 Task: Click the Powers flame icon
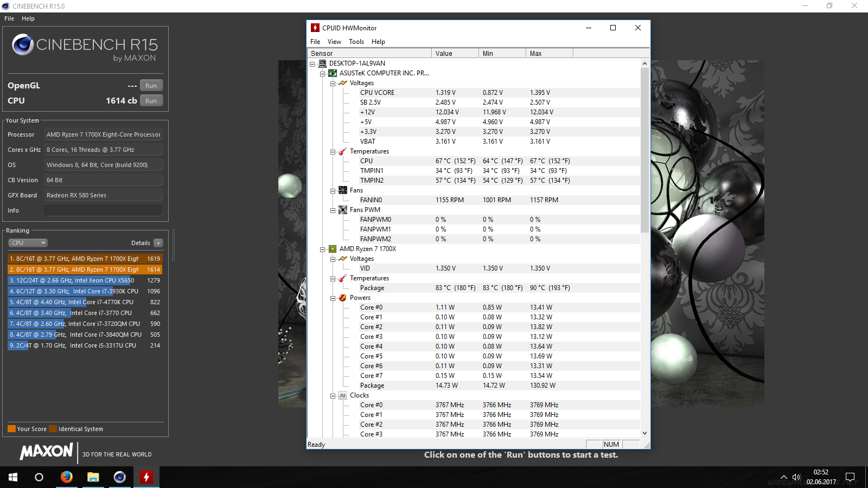point(343,298)
